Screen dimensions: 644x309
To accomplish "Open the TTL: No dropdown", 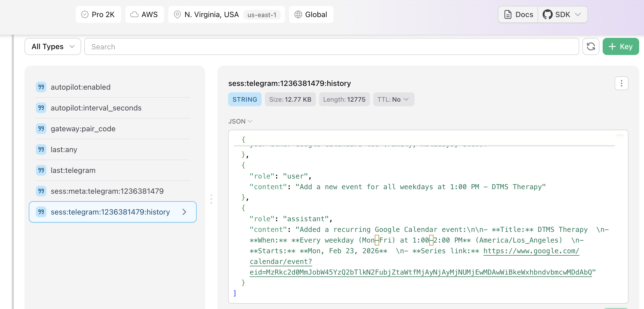I will click(x=394, y=99).
